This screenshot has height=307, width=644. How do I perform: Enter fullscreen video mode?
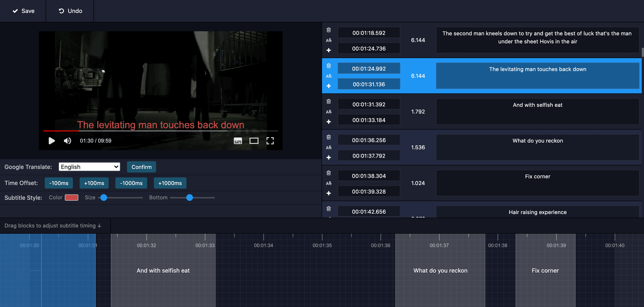tap(270, 141)
